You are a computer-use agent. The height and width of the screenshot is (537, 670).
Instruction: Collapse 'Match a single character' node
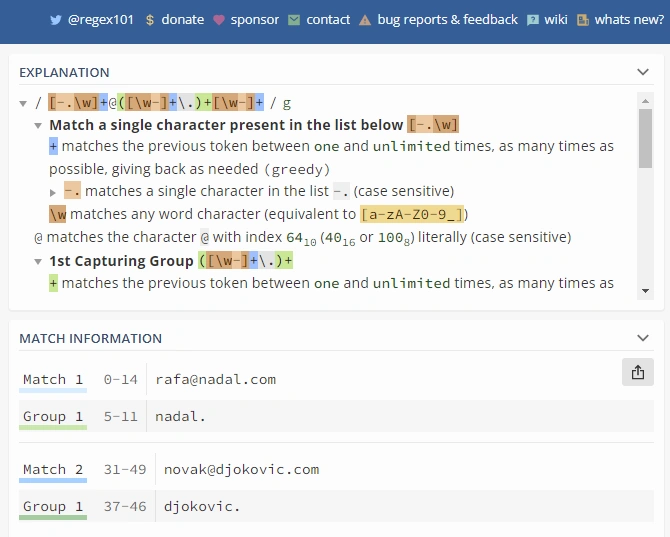point(38,126)
